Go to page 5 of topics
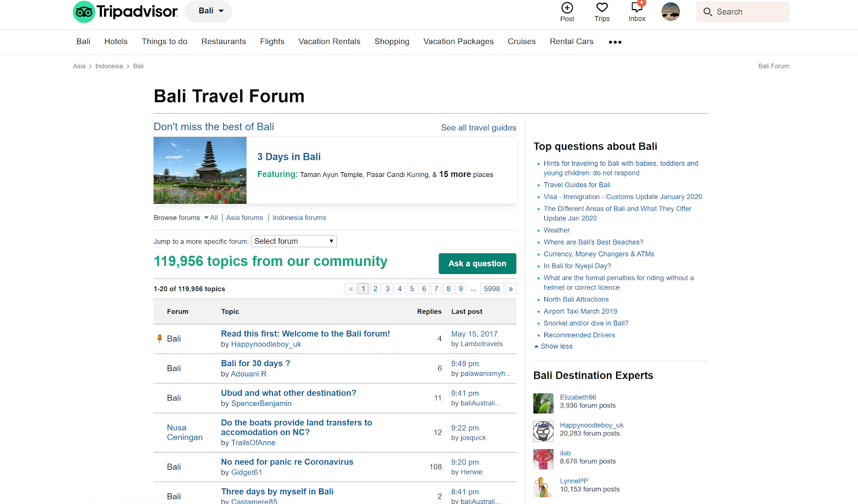 (x=412, y=288)
